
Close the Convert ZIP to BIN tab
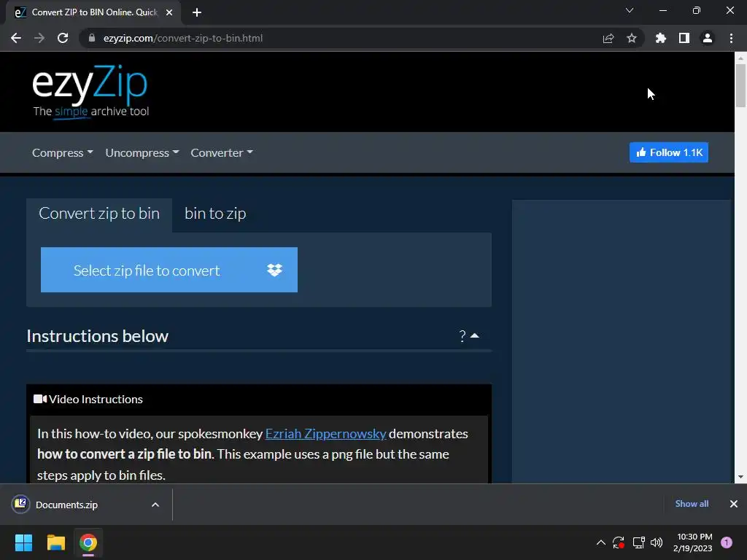pyautogui.click(x=169, y=12)
